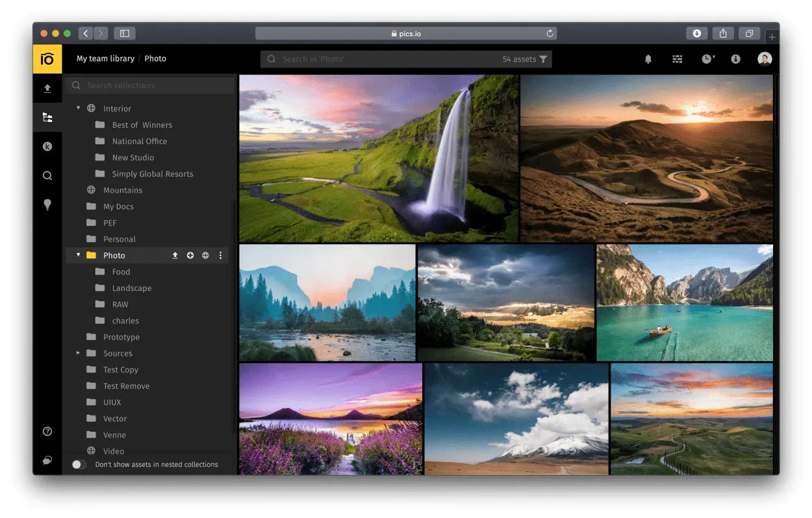Toggle 'Don't show assets in nested collections'
This screenshot has width=812, height=518.
pos(79,464)
